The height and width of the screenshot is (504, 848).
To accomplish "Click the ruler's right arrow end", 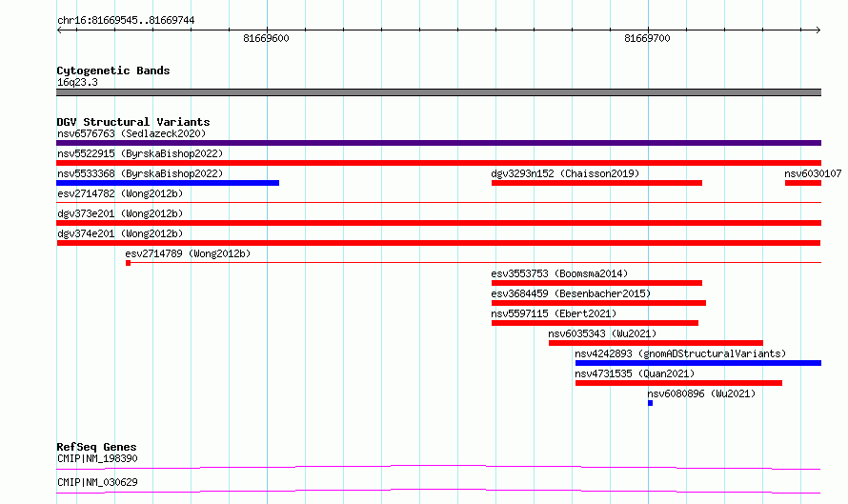I will click(x=818, y=30).
